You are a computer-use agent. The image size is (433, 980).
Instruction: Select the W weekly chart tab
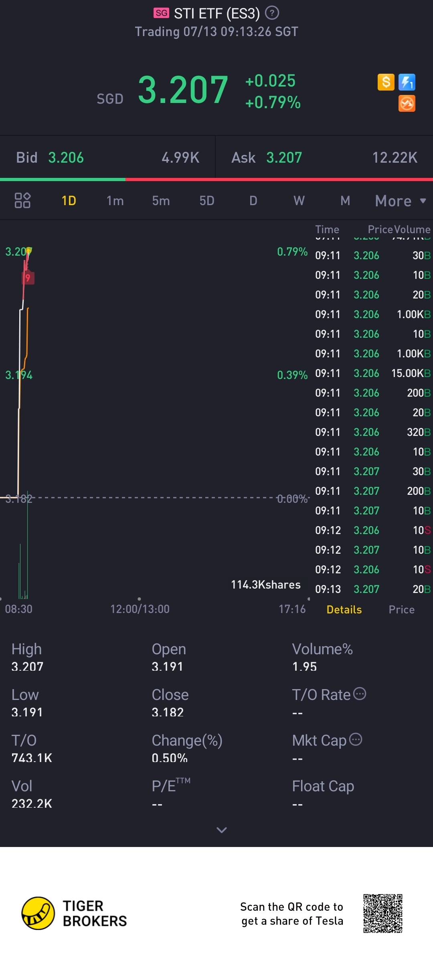click(299, 201)
